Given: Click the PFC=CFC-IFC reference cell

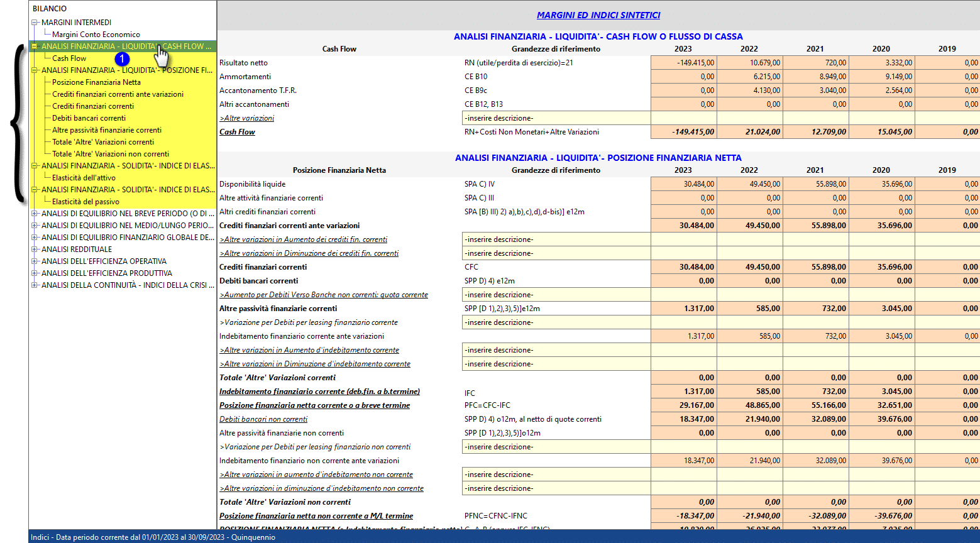Looking at the screenshot, I should [487, 405].
